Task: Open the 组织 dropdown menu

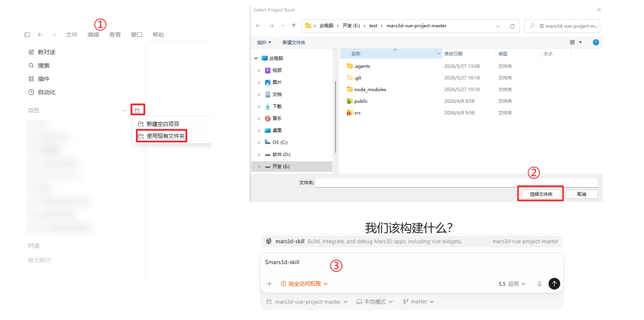Action: coord(264,43)
